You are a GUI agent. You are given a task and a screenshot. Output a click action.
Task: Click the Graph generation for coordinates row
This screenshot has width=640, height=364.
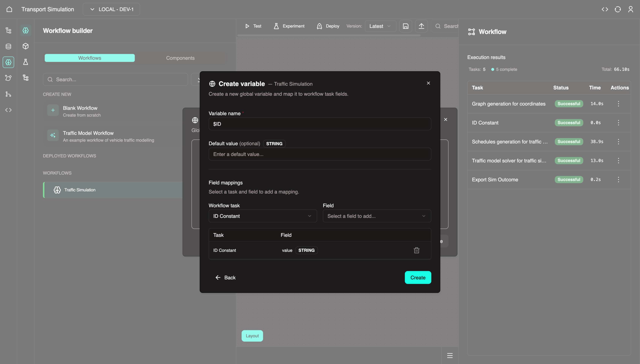tap(549, 104)
